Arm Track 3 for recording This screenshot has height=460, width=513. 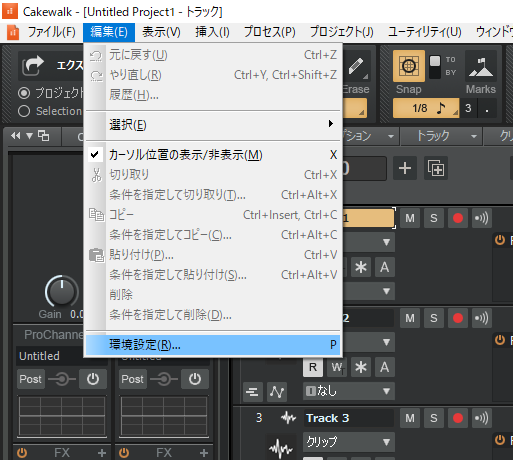[x=458, y=418]
